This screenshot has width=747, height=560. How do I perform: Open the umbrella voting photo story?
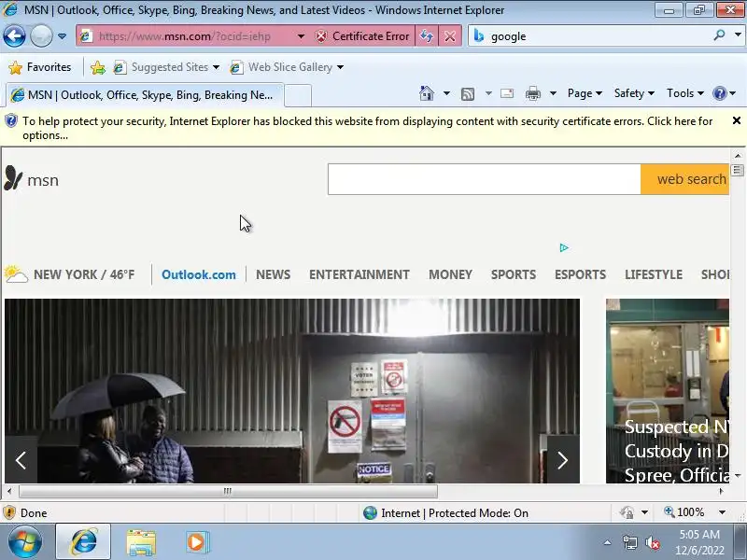[292, 390]
